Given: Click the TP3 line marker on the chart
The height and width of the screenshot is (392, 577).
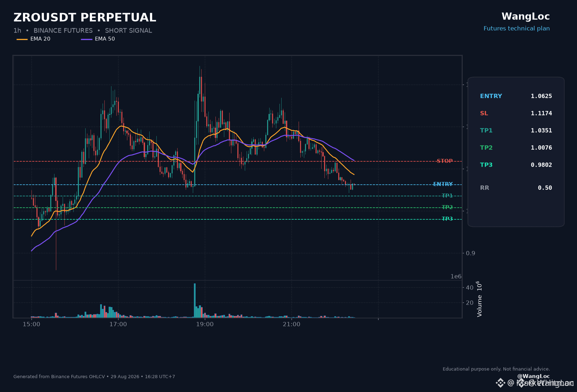Looking at the screenshot, I should click(447, 219).
